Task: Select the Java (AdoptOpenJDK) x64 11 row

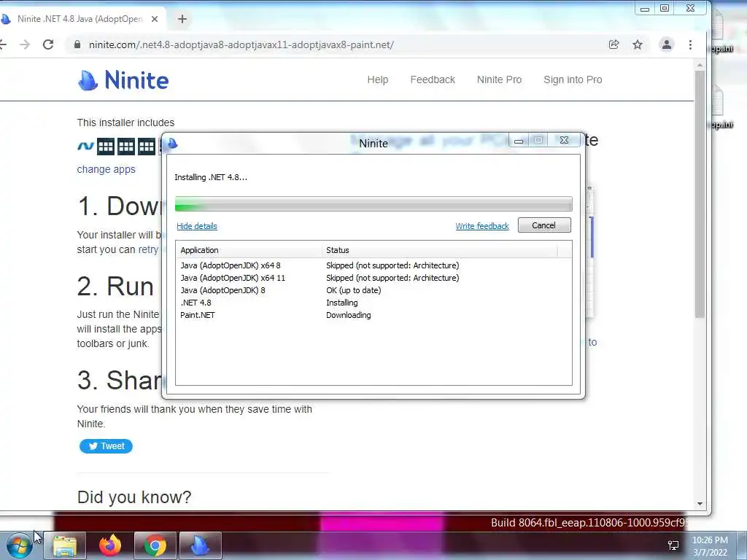Action: click(x=373, y=278)
